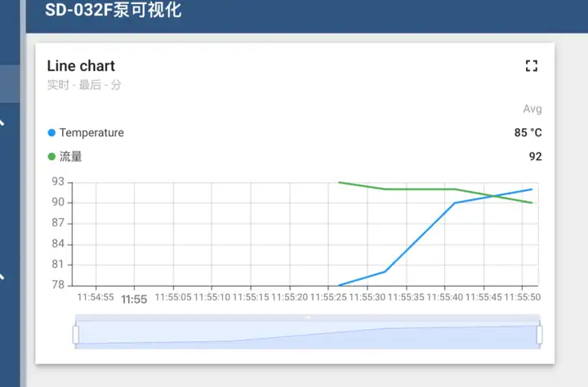
Task: Click the 实时 - 最后 - 分 time window subtitle
Action: pos(84,85)
